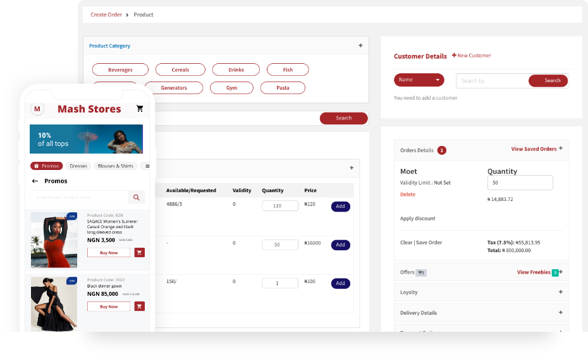The width and height of the screenshot is (588, 364).
Task: Go back using the arrow beside Promos heading
Action: pos(35,181)
